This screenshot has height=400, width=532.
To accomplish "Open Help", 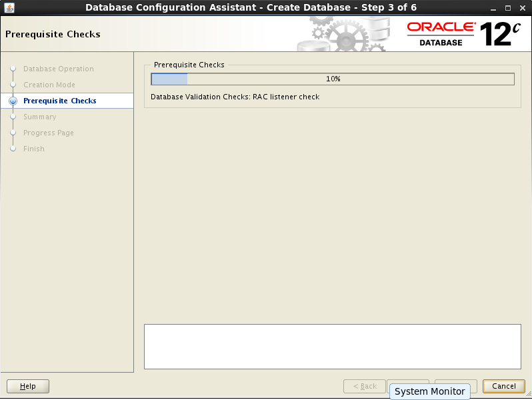I will (28, 386).
